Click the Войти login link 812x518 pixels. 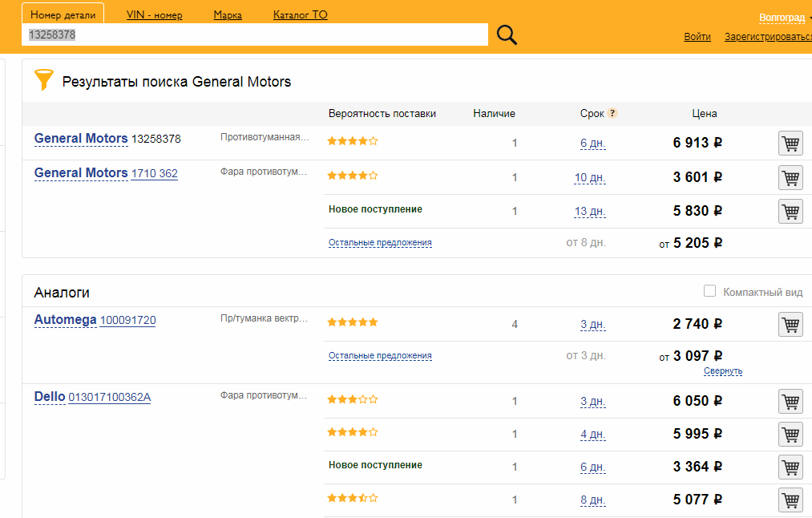coord(697,37)
